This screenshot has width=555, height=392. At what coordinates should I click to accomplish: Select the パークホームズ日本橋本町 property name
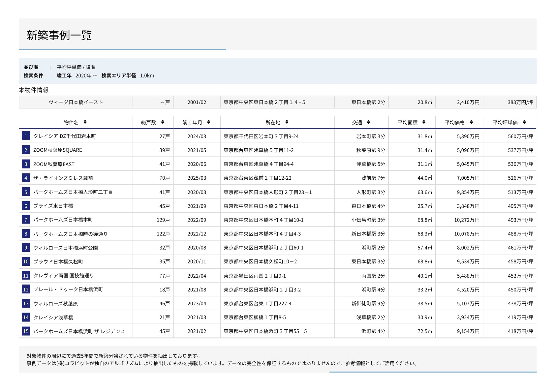pos(63,220)
